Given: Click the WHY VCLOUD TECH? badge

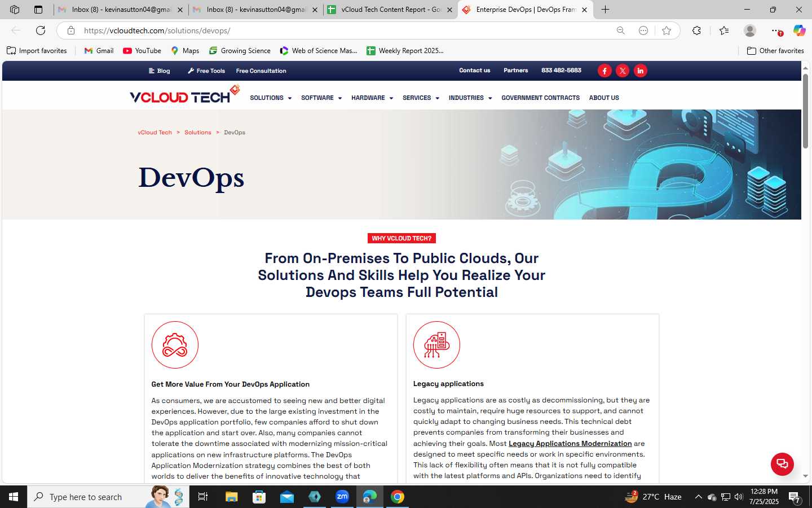Looking at the screenshot, I should 401,238.
